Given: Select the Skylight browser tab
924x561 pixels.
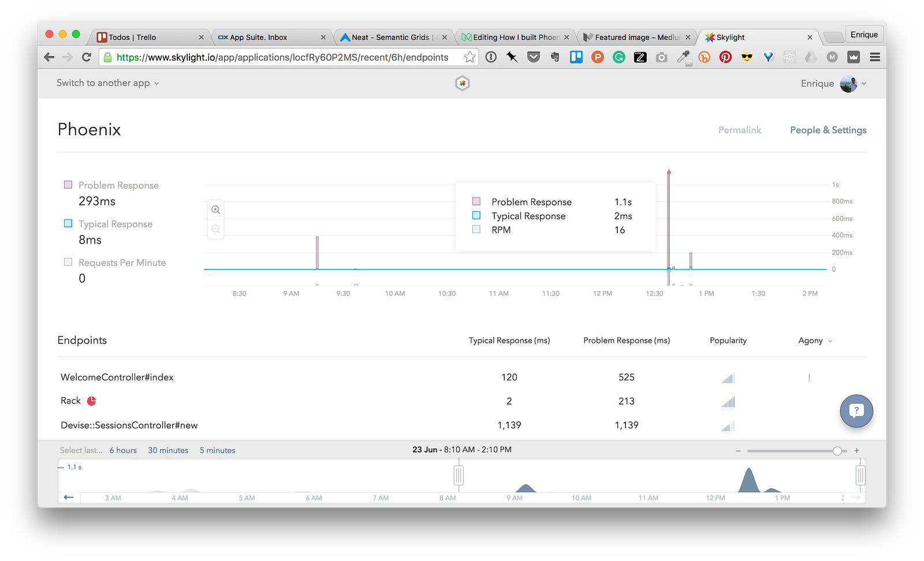Looking at the screenshot, I should [758, 37].
